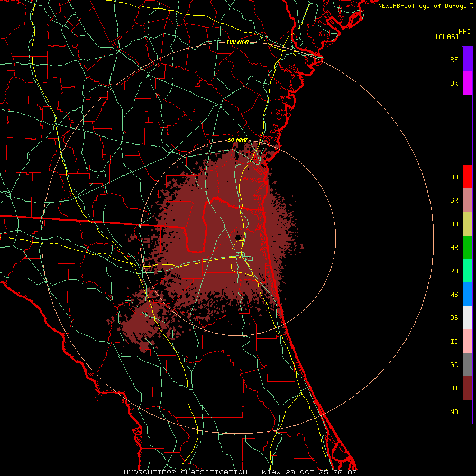Click the HA red legend swatch
This screenshot has width=476, height=476.
(467, 177)
